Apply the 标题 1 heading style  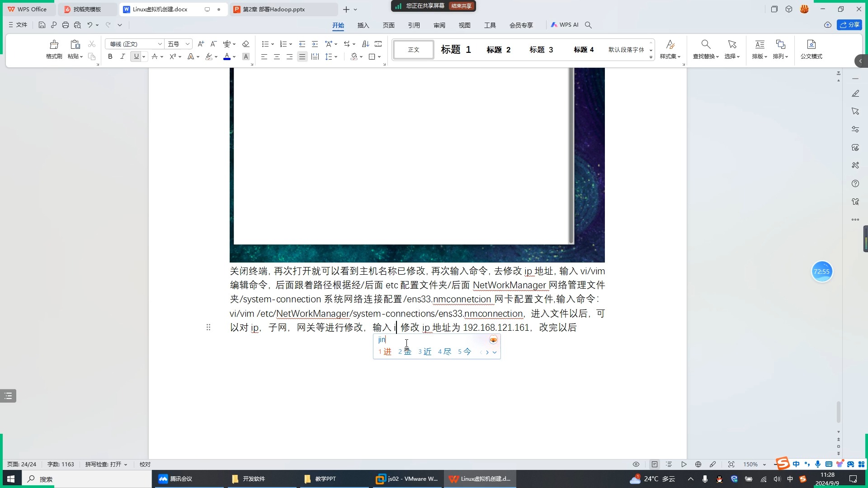(x=456, y=50)
